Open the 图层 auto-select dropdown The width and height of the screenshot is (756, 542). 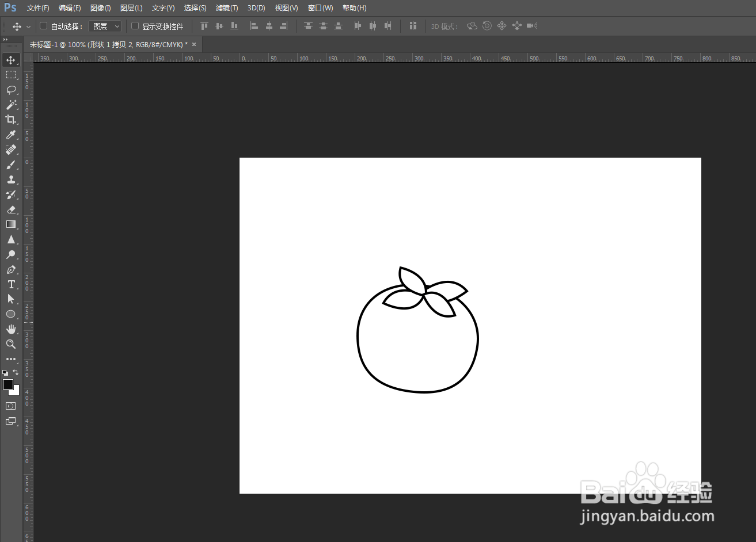point(105,26)
